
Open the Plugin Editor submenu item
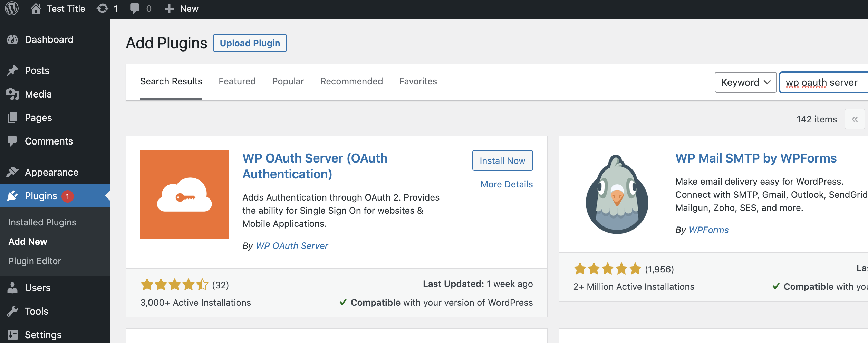tap(35, 261)
